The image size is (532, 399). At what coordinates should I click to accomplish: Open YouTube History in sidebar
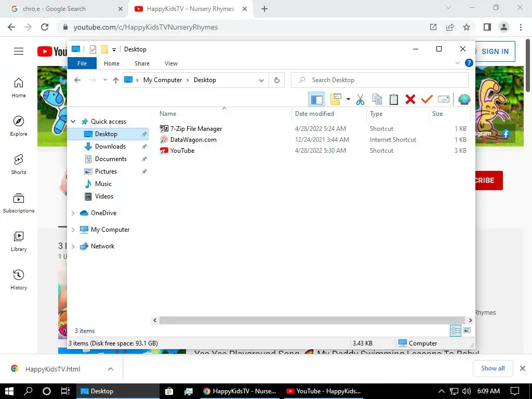(19, 280)
